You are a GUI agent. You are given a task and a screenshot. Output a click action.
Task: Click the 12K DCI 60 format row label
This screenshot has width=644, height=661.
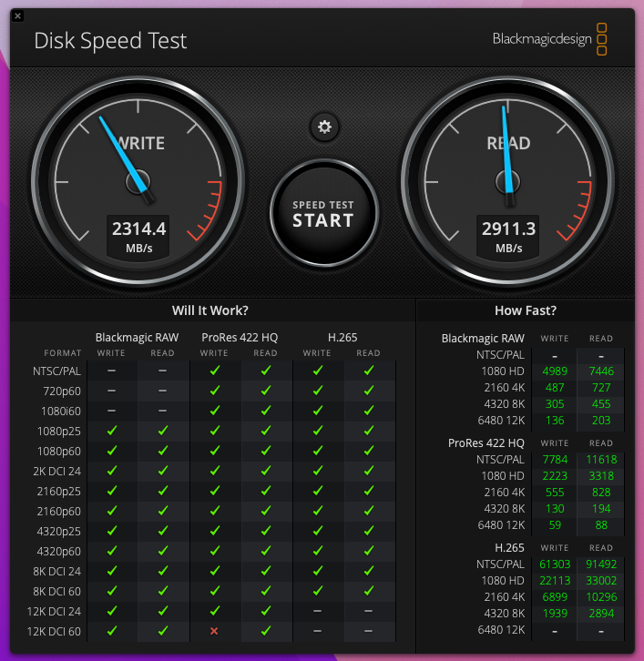pyautogui.click(x=54, y=632)
